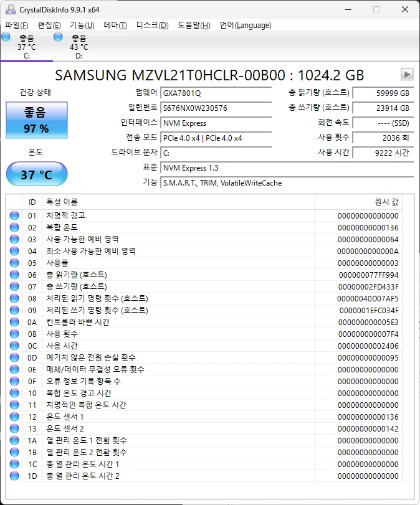
Task: Select raw value 0000000000142
Action: [x=368, y=429]
